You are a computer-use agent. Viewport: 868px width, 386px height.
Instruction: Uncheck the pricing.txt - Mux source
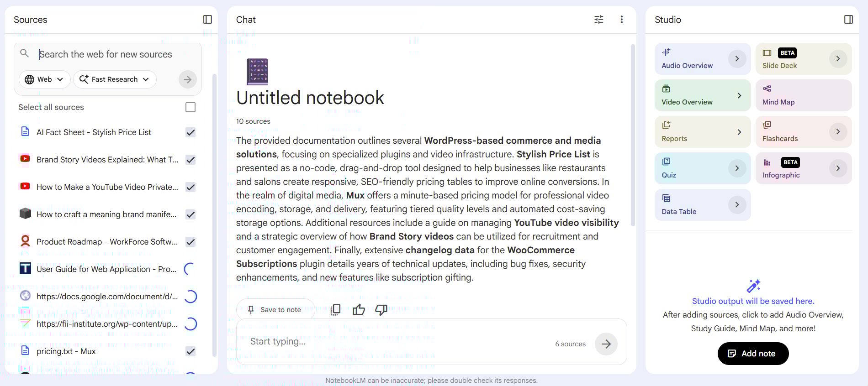191,351
